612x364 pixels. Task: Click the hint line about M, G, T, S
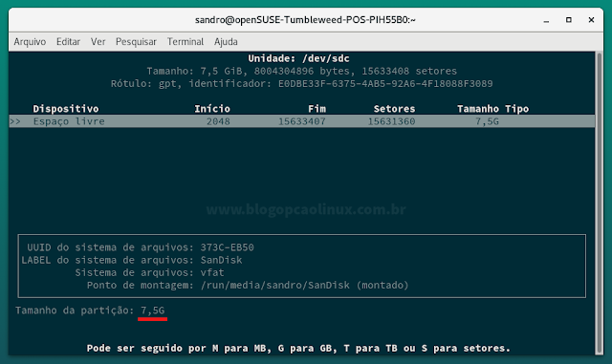pos(298,348)
